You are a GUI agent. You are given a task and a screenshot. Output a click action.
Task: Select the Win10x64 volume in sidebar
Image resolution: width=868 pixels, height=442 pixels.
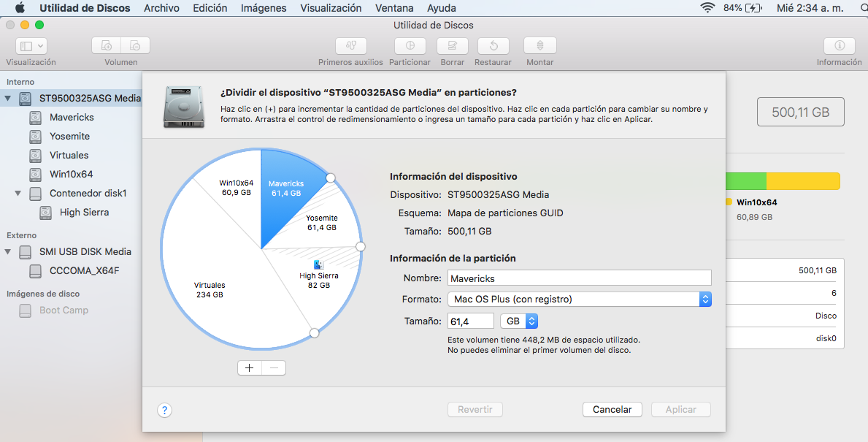71,175
